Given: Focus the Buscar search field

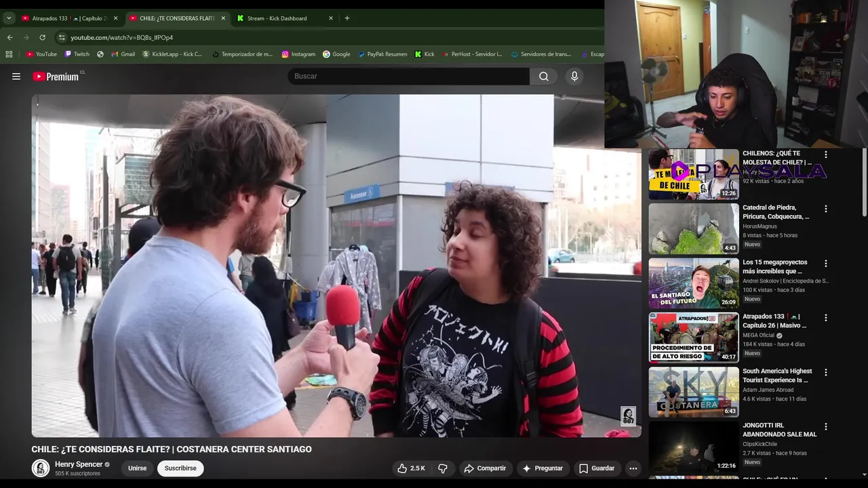Looking at the screenshot, I should [x=409, y=77].
